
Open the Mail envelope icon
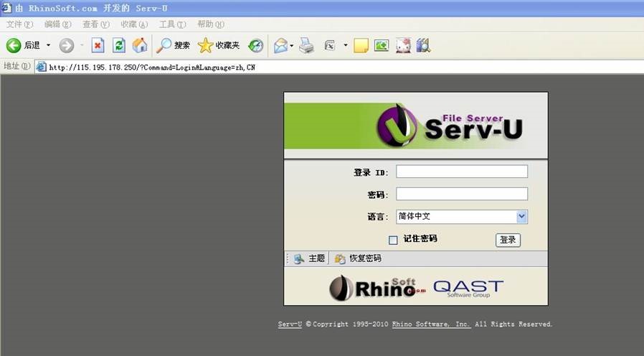(281, 46)
